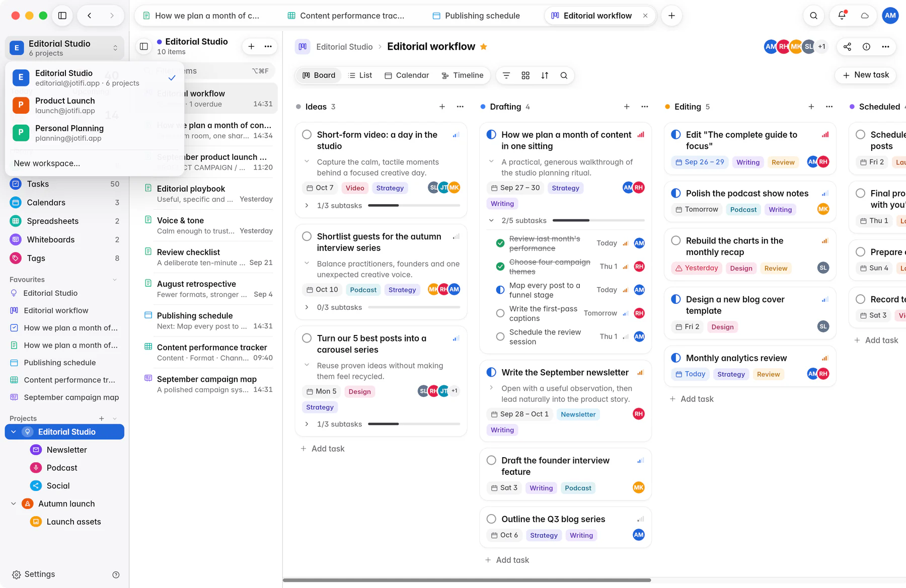Click the global search magnifier icon
The image size is (906, 588).
(x=813, y=16)
